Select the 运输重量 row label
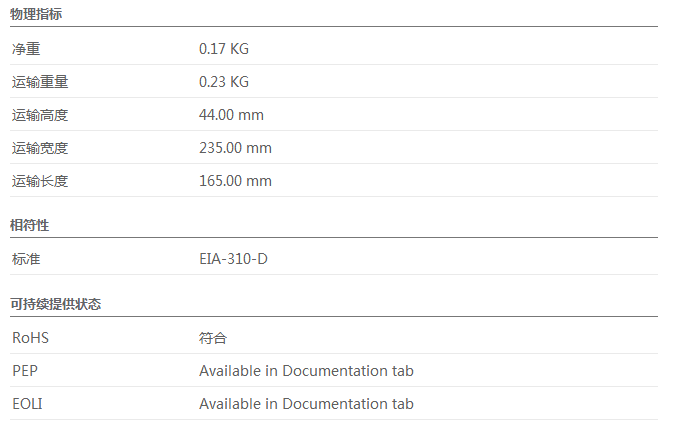This screenshot has height=445, width=686. 40,82
